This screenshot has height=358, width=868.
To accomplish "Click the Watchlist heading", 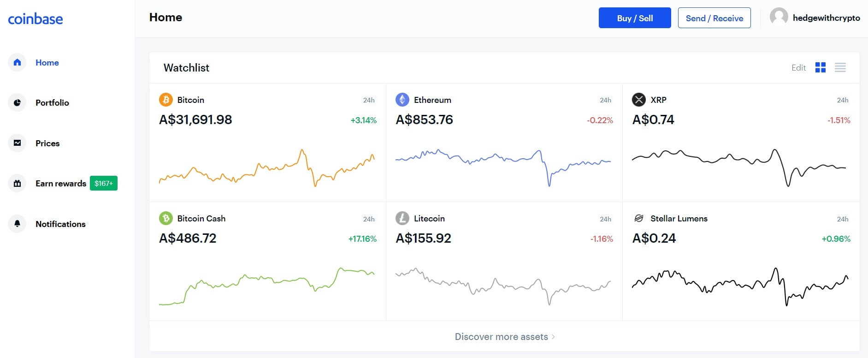I will coord(186,68).
